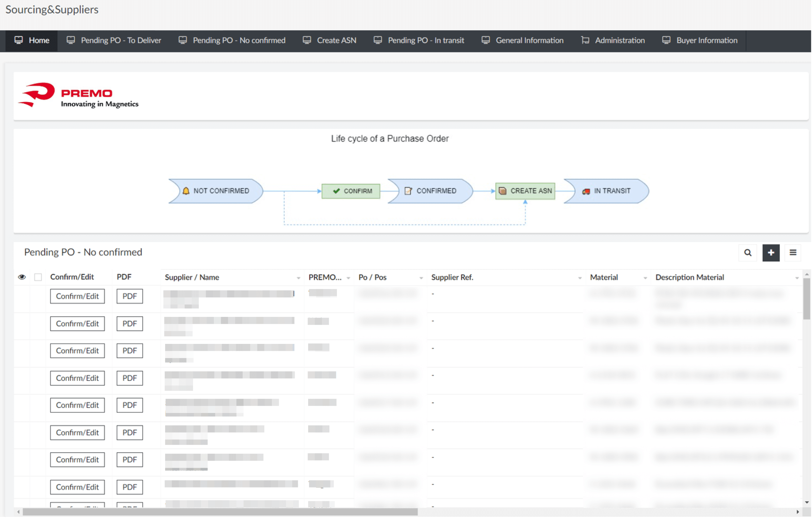Click the horizontal scrollbar thumb
Image resolution: width=812 pixels, height=526 pixels.
point(220,511)
